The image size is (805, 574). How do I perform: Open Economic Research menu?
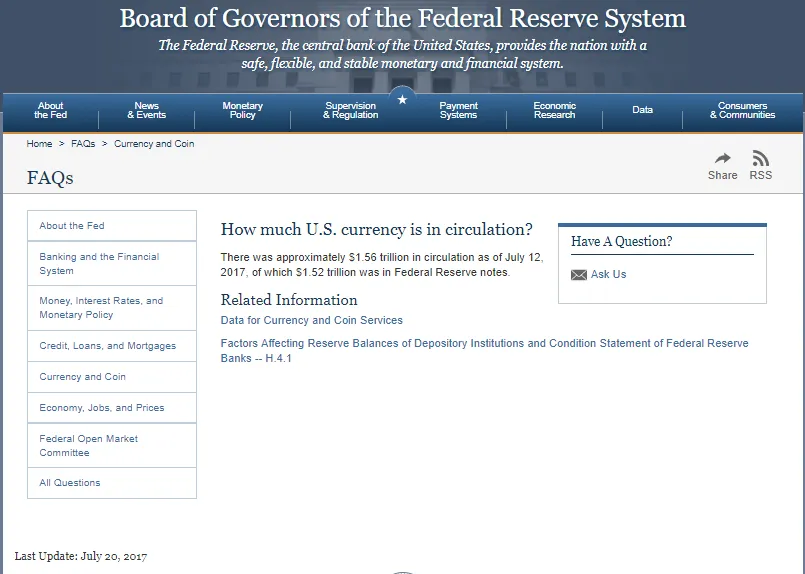tap(554, 110)
